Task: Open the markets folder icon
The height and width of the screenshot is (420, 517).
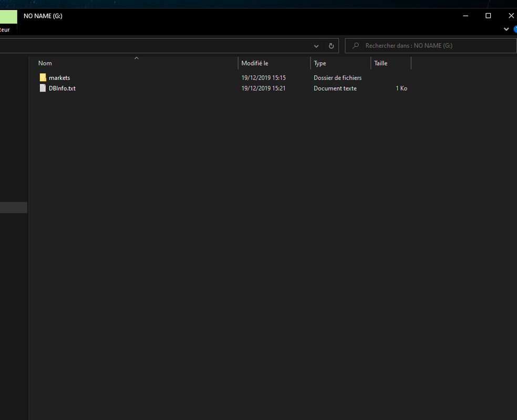Action: point(43,77)
